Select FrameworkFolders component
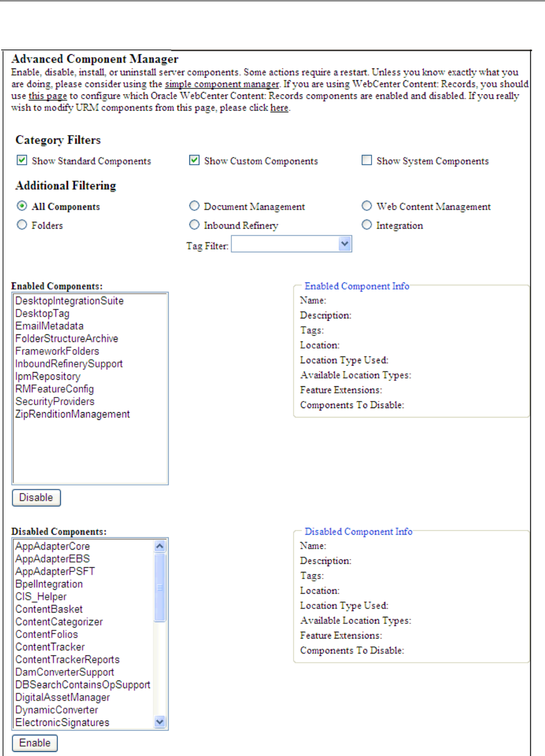Image resolution: width=545 pixels, height=756 pixels. point(57,351)
